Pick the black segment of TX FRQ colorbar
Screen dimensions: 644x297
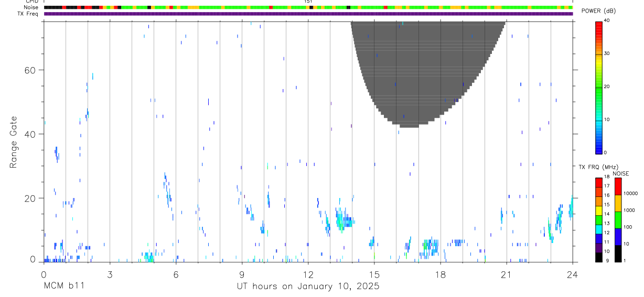[598, 257]
